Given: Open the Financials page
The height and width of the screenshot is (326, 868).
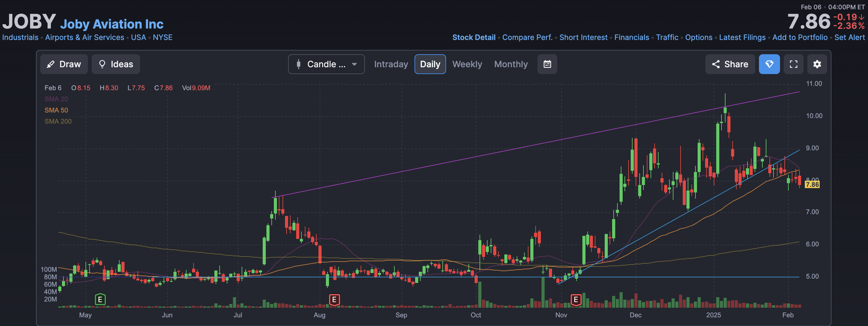Looking at the screenshot, I should point(631,37).
